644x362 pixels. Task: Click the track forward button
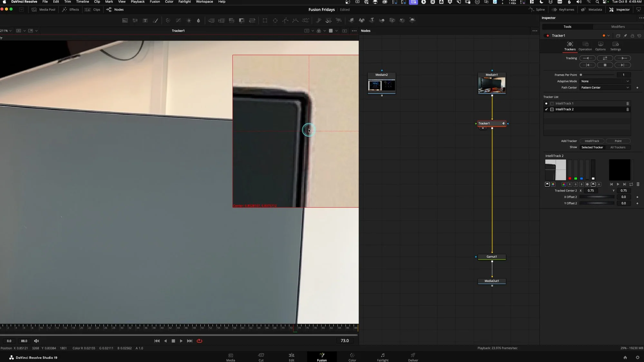tap(622, 58)
